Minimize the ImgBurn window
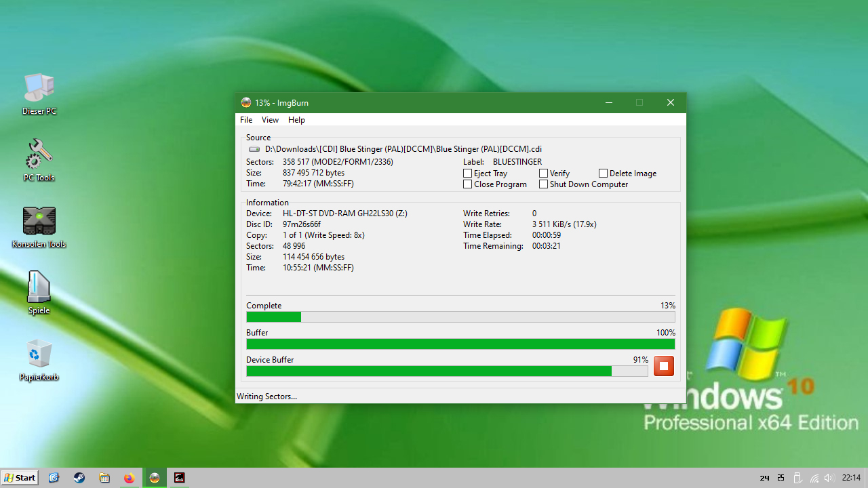Image resolution: width=868 pixels, height=488 pixels. tap(609, 102)
